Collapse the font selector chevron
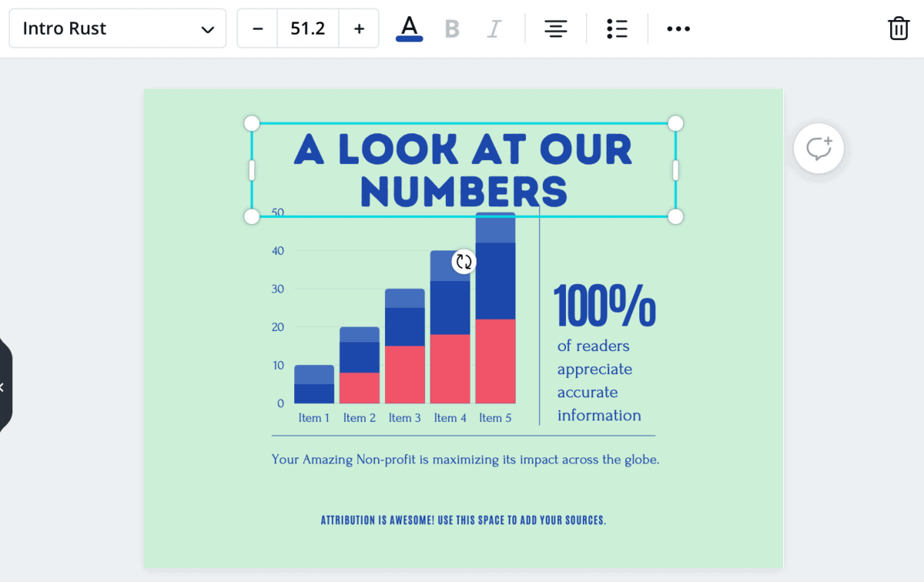This screenshot has width=924, height=582. coord(207,28)
